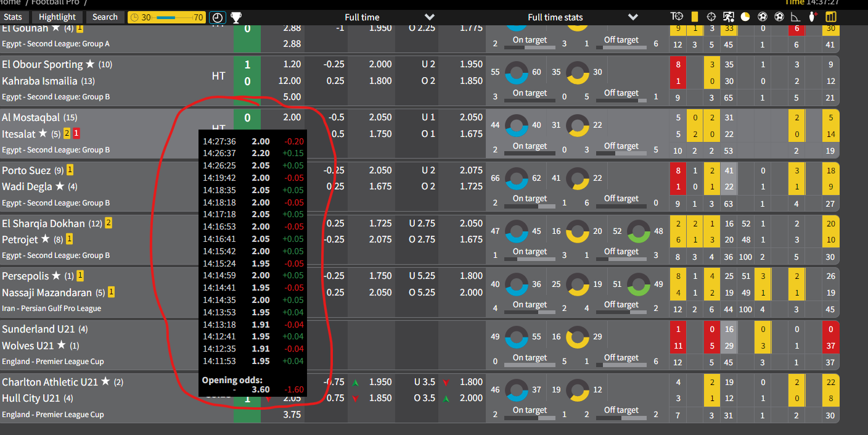Click the shots crosshair column icon
868x435 pixels.
click(712, 17)
